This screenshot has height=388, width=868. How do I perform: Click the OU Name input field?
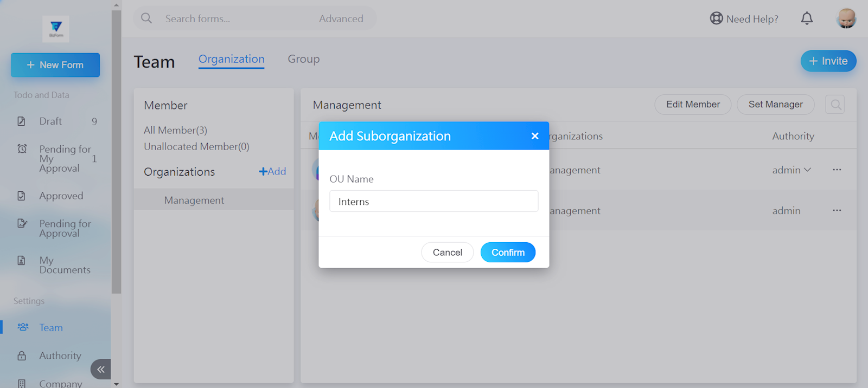[433, 202]
